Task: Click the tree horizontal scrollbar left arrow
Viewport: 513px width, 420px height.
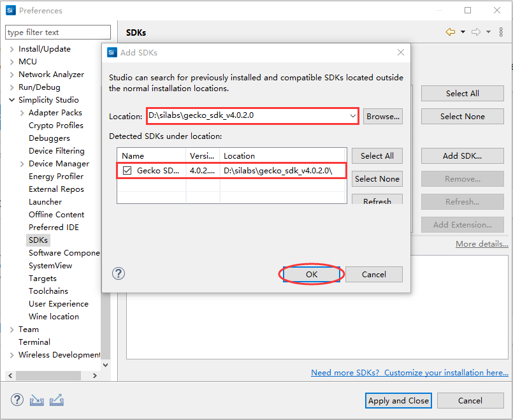Action: coord(10,375)
